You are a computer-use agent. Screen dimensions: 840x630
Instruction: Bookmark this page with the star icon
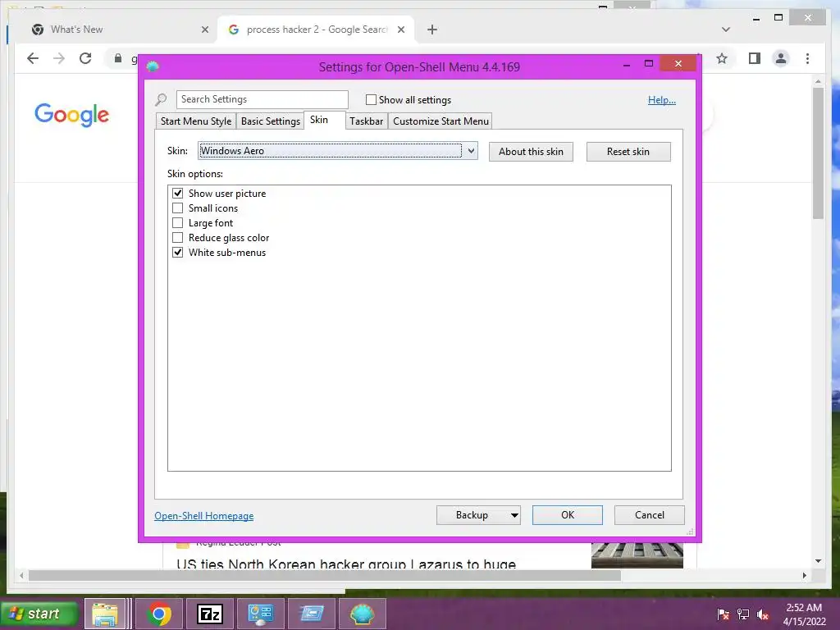pos(722,58)
